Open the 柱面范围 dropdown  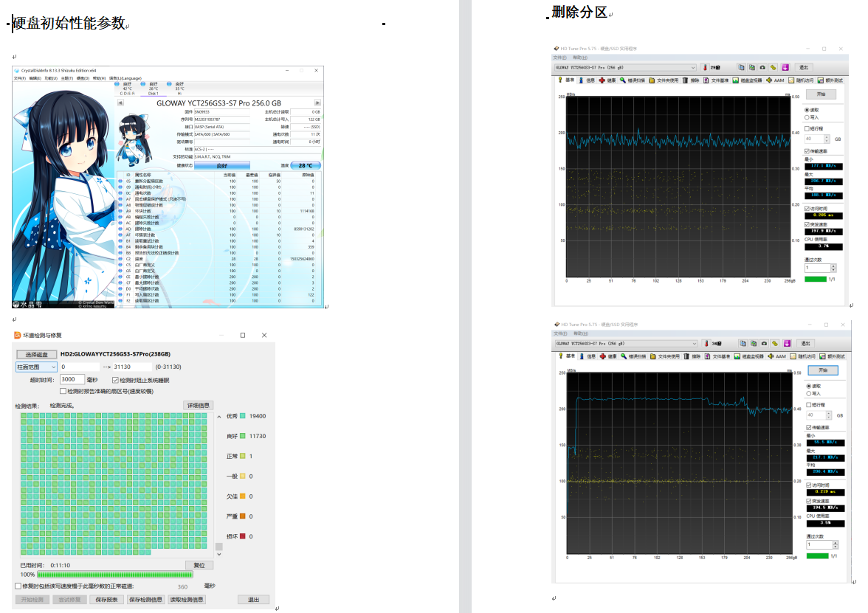point(37,367)
